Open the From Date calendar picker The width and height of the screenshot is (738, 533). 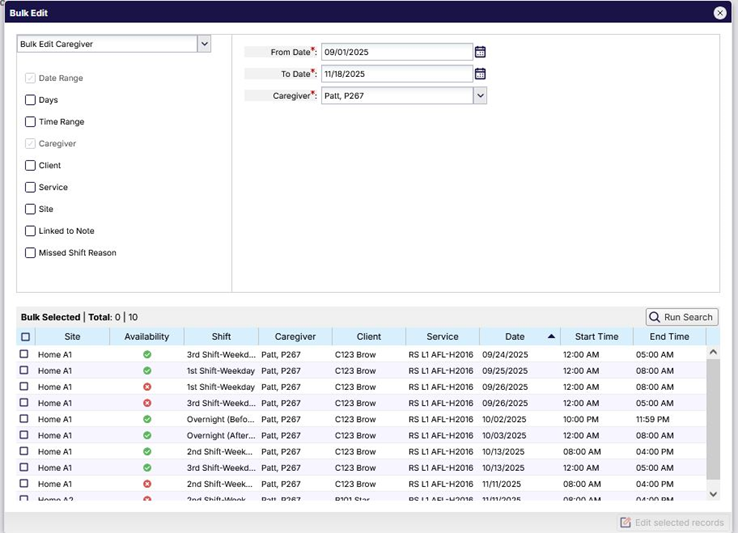[x=480, y=52]
